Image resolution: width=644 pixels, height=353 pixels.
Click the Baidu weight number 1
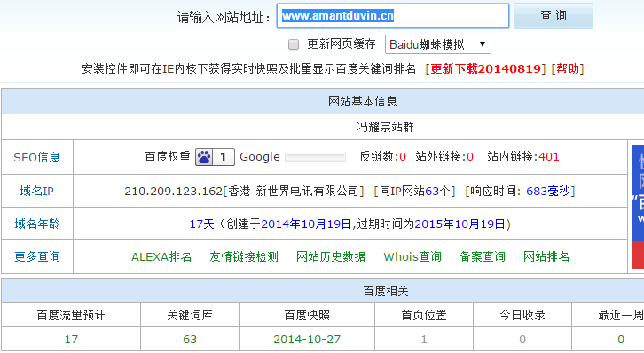(223, 157)
